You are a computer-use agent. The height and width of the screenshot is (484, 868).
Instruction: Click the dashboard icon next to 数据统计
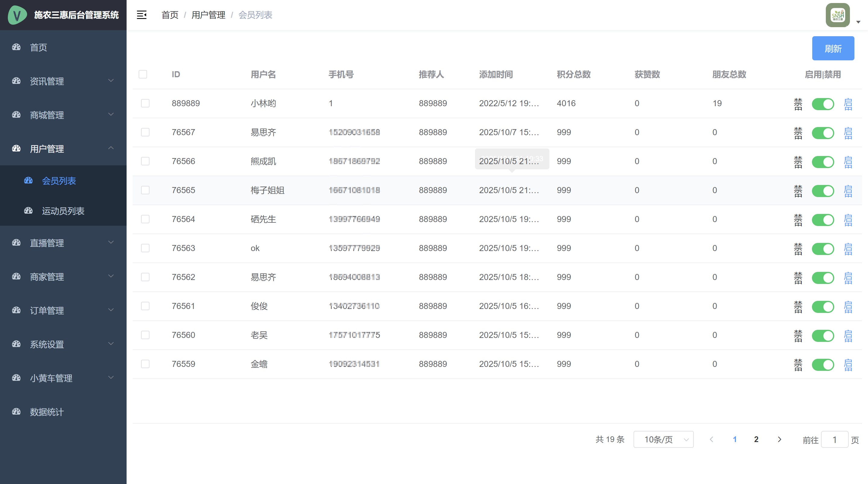click(x=17, y=412)
